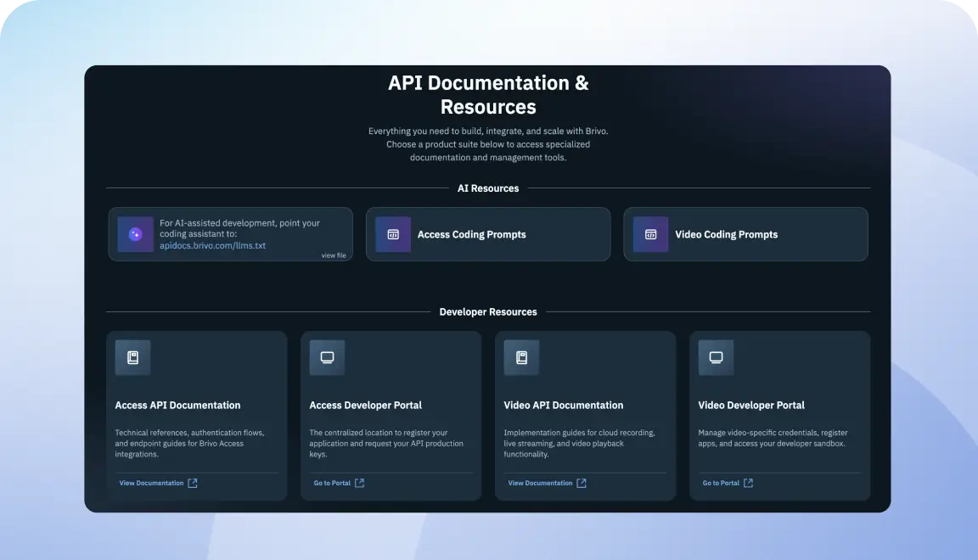This screenshot has width=978, height=560.
Task: Click Go to Portal under Access Developer Portal
Action: click(332, 484)
